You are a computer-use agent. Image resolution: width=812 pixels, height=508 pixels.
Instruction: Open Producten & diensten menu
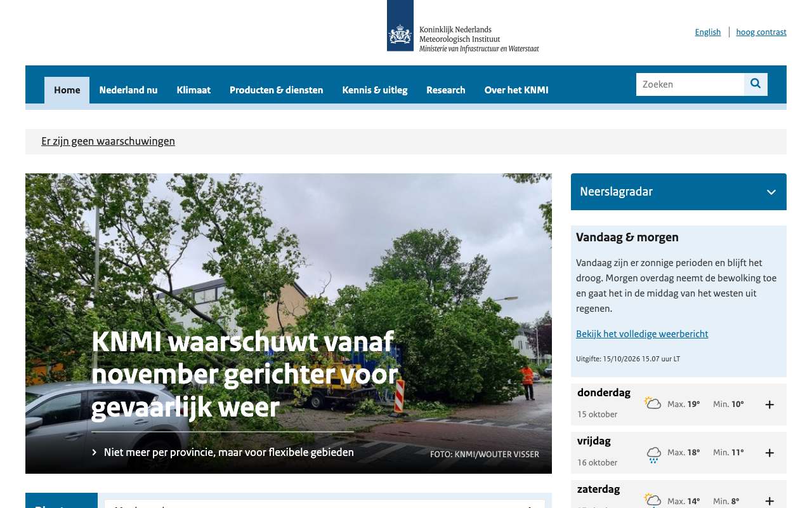[x=276, y=90]
